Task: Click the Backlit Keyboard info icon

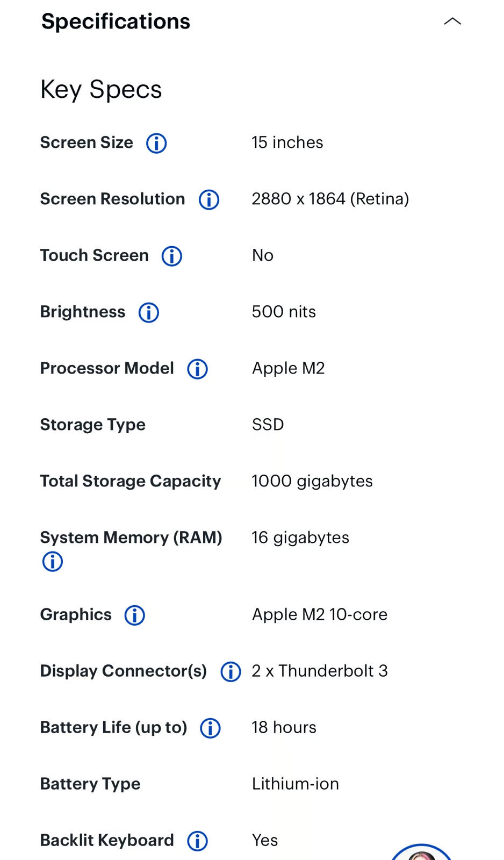Action: [x=197, y=840]
